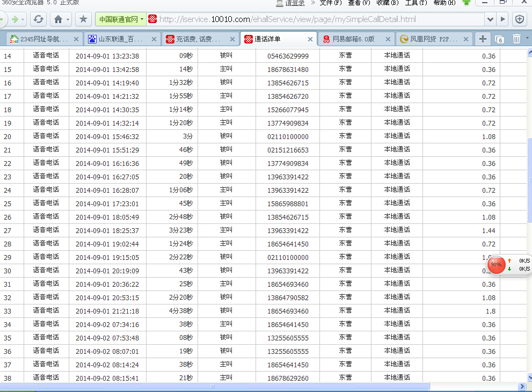Screen dimensions: 532x392
Task: Open the 收藏(B) menu
Action: (x=387, y=3)
